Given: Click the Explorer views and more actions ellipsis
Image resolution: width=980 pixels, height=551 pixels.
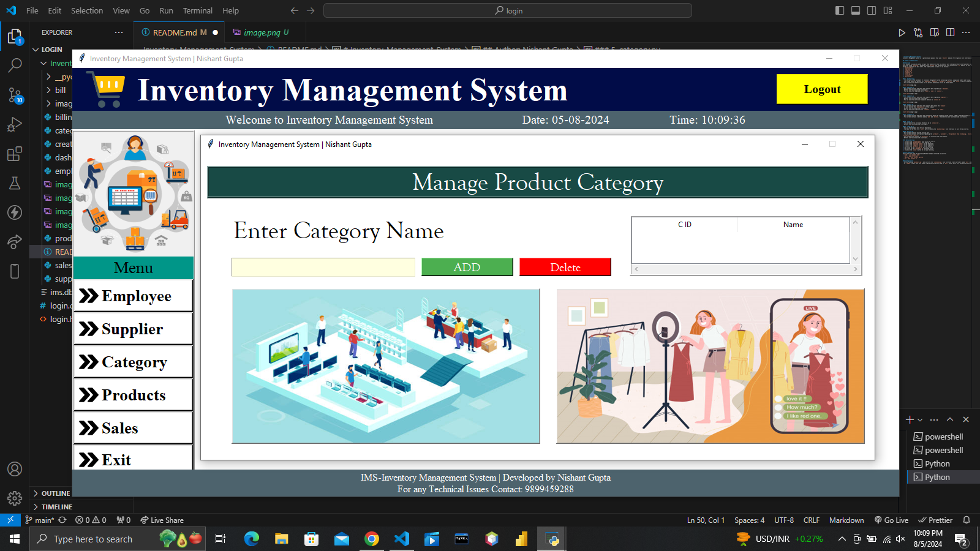Looking at the screenshot, I should [119, 32].
